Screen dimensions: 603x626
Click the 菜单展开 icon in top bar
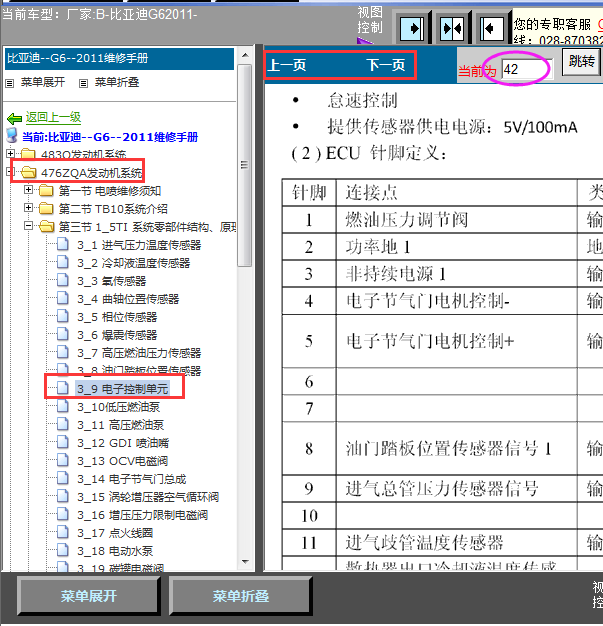click(x=10, y=83)
